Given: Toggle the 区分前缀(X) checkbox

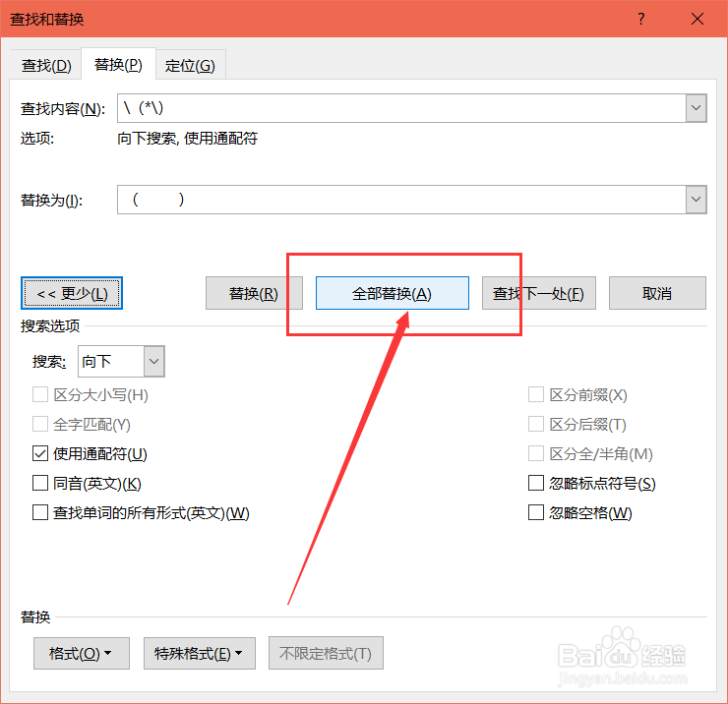Looking at the screenshot, I should coord(536,395).
